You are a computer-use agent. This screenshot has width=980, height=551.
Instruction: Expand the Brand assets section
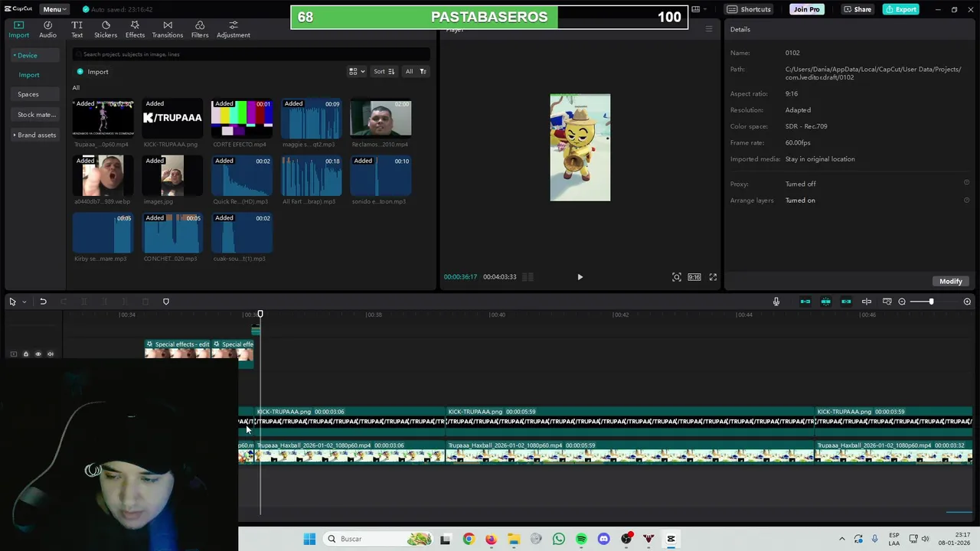pyautogui.click(x=35, y=135)
